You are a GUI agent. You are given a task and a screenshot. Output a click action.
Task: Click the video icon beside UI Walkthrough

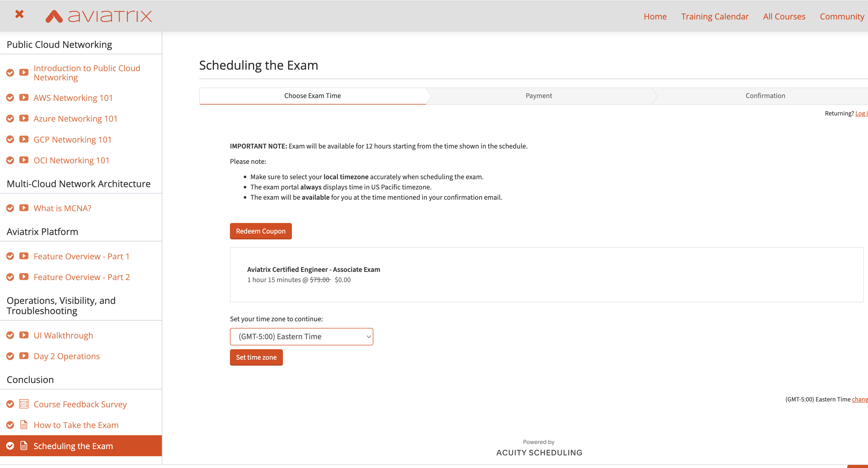point(24,335)
